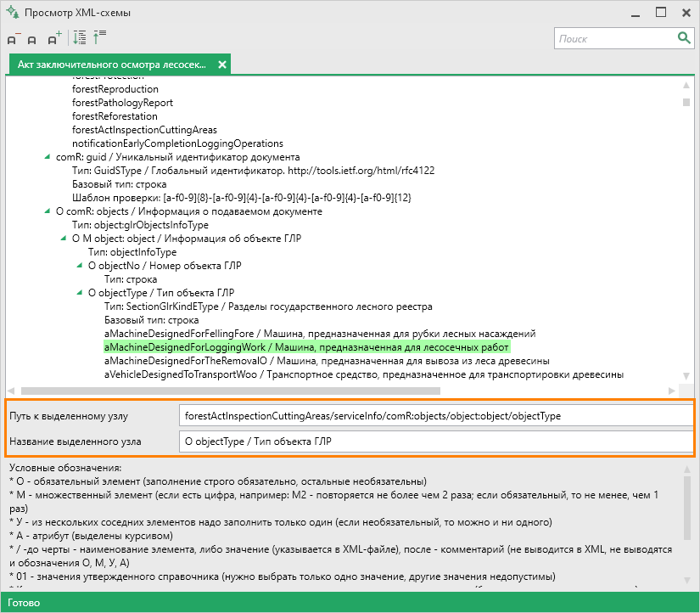This screenshot has height=613, width=700.
Task: Select forestActInspectionCuttingAreas tree row
Action: (x=144, y=130)
